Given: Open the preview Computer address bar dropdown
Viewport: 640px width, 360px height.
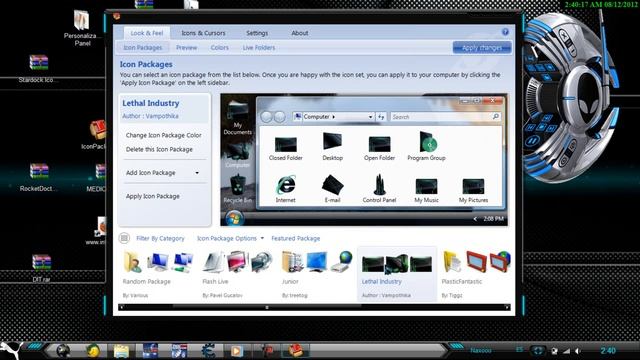Looking at the screenshot, I should click(370, 117).
